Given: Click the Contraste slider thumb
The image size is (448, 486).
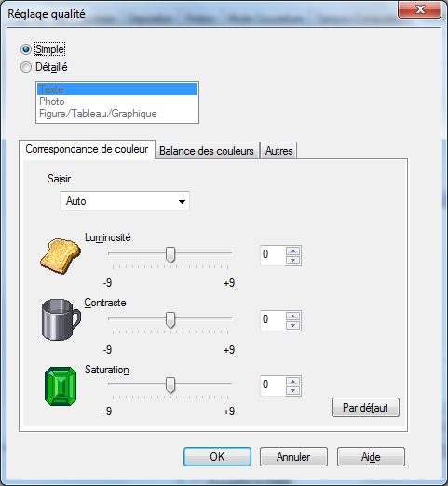Looking at the screenshot, I should (x=170, y=320).
